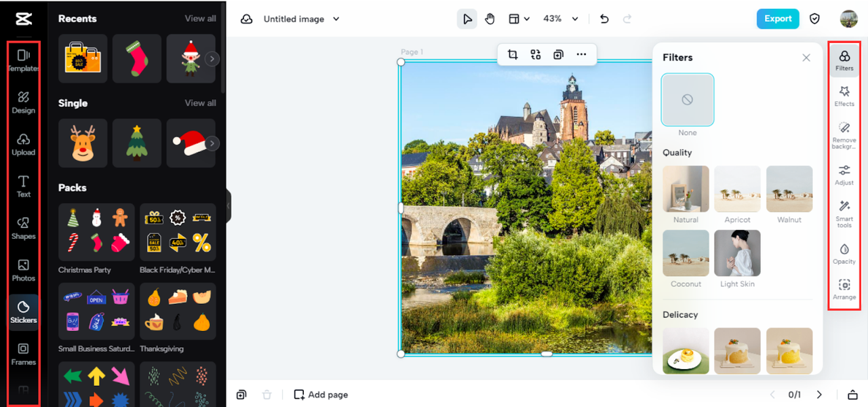Open the layout resize dropdown
Image resolution: width=868 pixels, height=407 pixels.
click(519, 19)
